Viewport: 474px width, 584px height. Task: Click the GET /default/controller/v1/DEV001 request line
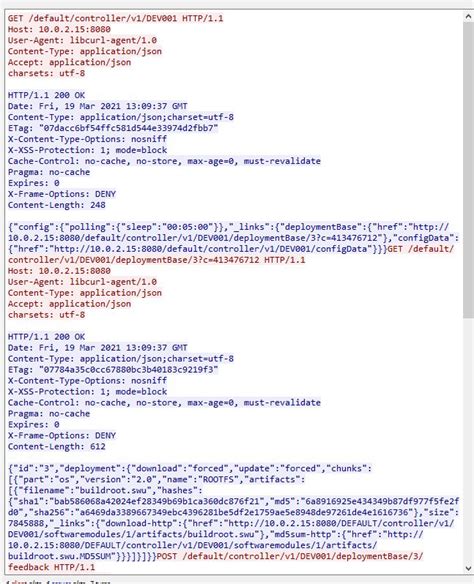point(115,18)
